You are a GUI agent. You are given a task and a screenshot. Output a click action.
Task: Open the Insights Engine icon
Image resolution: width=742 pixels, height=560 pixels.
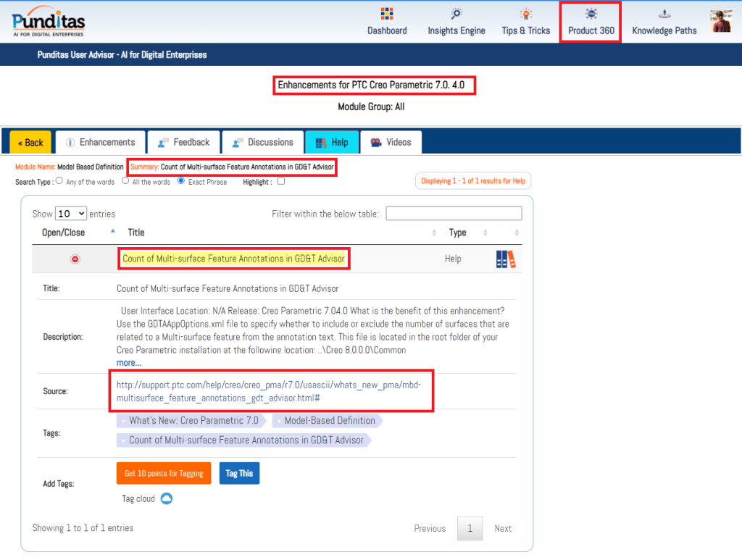456,14
